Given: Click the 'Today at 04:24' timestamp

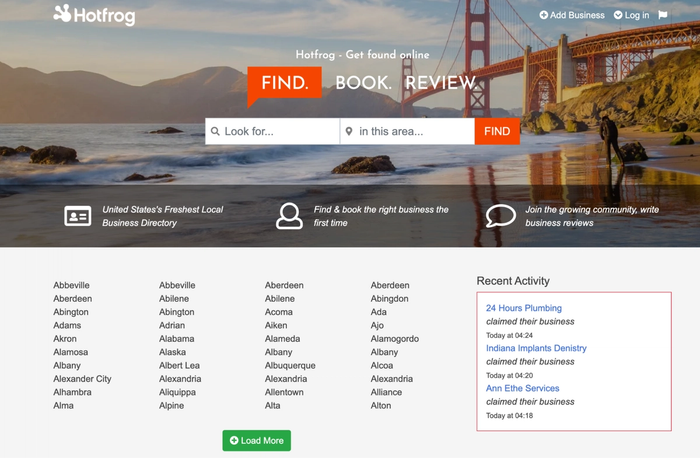Looking at the screenshot, I should pyautogui.click(x=509, y=335).
